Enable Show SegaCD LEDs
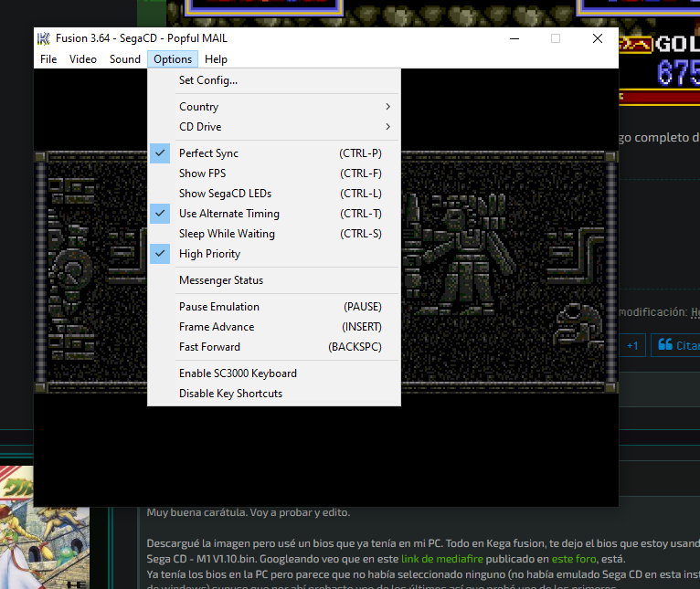Image resolution: width=700 pixels, height=589 pixels. (274, 194)
